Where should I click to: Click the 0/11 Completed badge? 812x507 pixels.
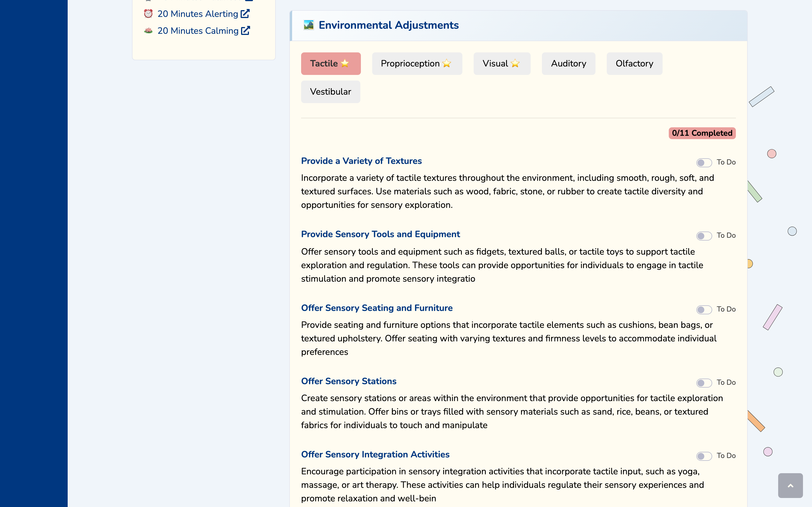702,133
